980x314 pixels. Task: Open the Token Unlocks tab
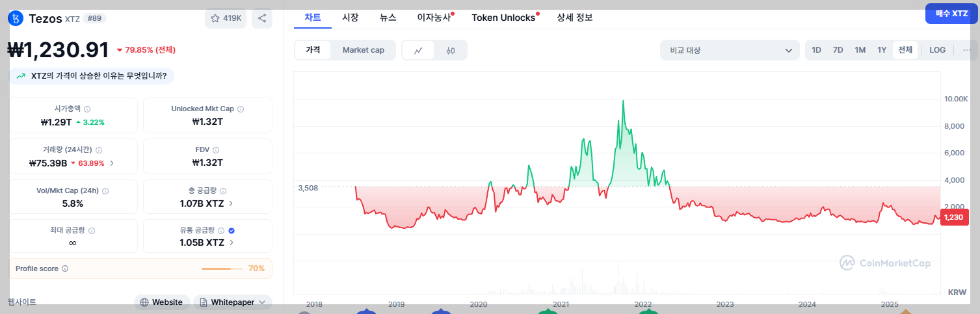click(x=503, y=18)
